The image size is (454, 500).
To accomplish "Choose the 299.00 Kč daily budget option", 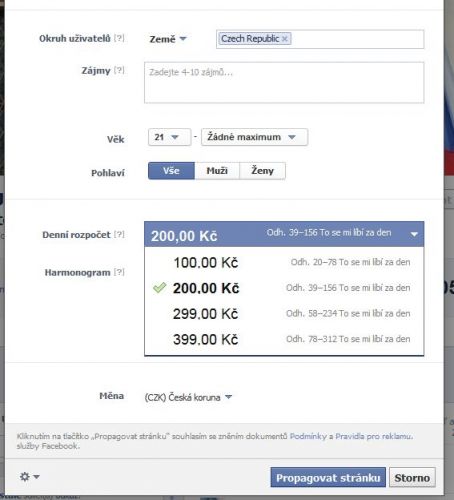I will click(284, 314).
